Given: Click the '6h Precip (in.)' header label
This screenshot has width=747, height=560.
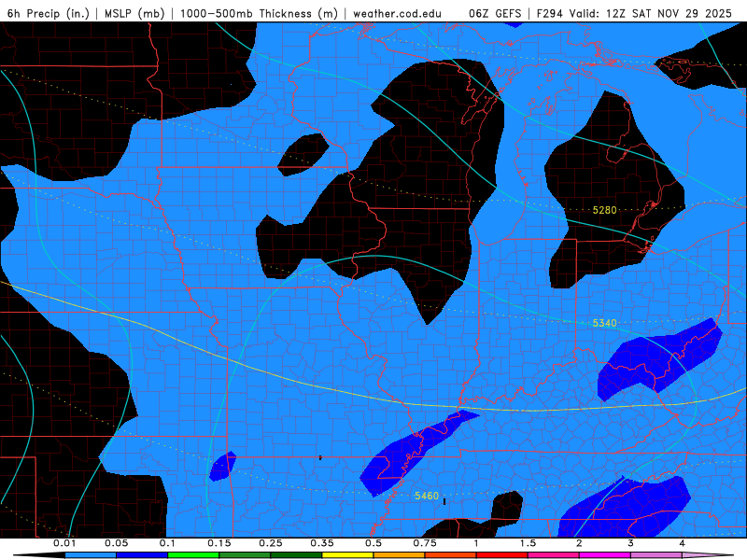Looking at the screenshot, I should click(x=49, y=13).
